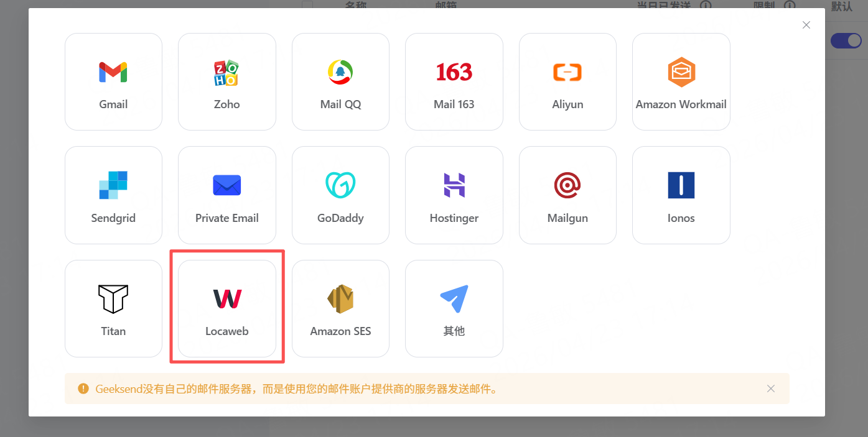Select the GoDaddy provider card
The height and width of the screenshot is (437, 868).
[x=340, y=195]
